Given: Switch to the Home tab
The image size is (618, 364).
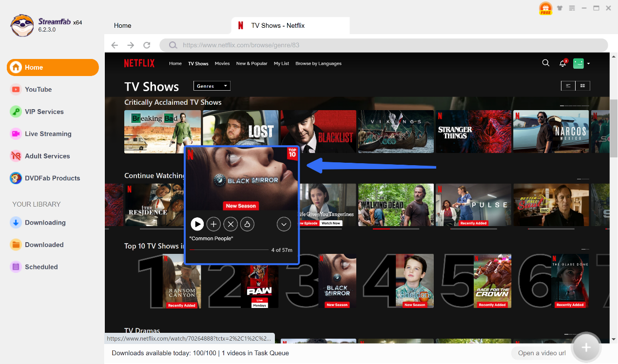Looking at the screenshot, I should (x=122, y=25).
